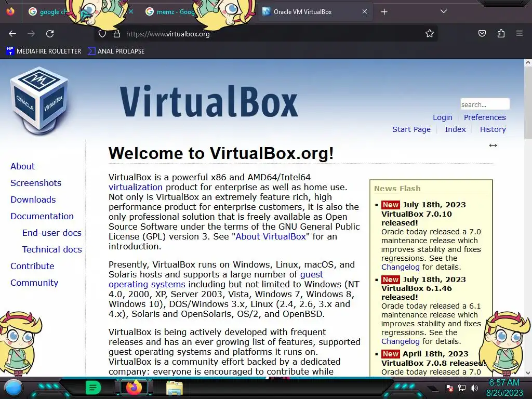Open the Login link

point(443,117)
